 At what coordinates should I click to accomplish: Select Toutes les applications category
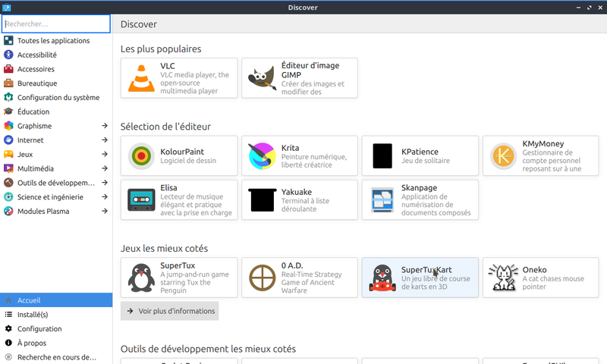pyautogui.click(x=56, y=40)
